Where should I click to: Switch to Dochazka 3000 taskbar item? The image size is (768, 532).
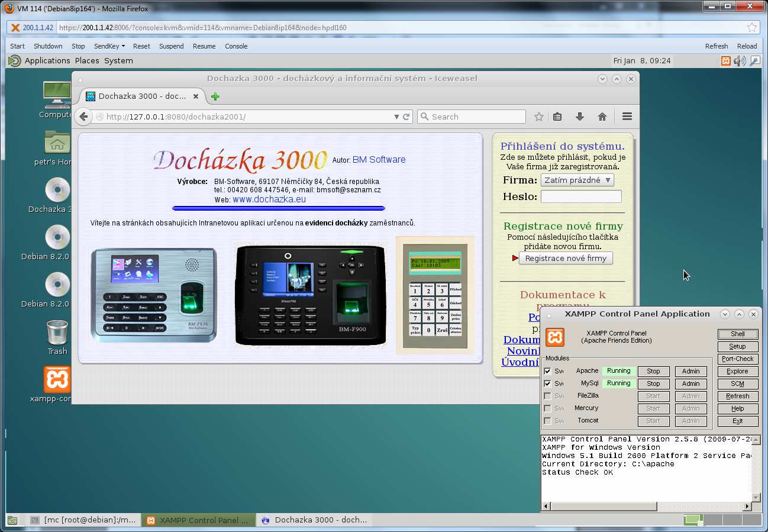point(314,520)
